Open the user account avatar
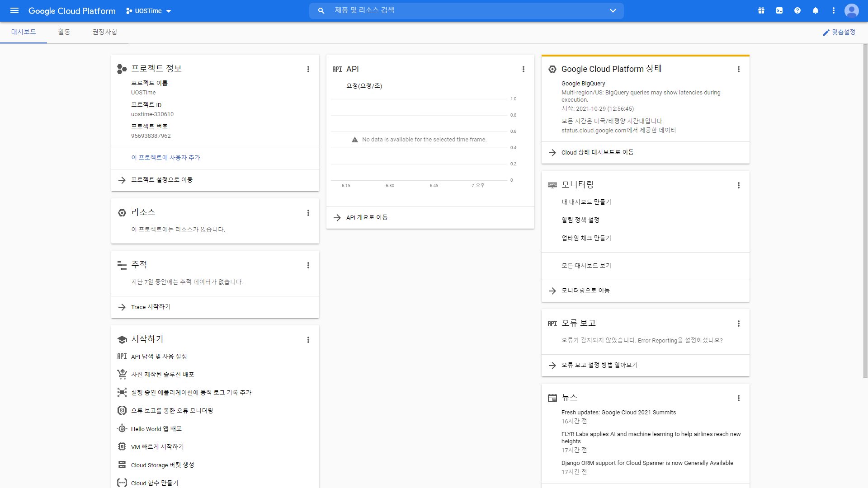The image size is (868, 488). pos(852,10)
